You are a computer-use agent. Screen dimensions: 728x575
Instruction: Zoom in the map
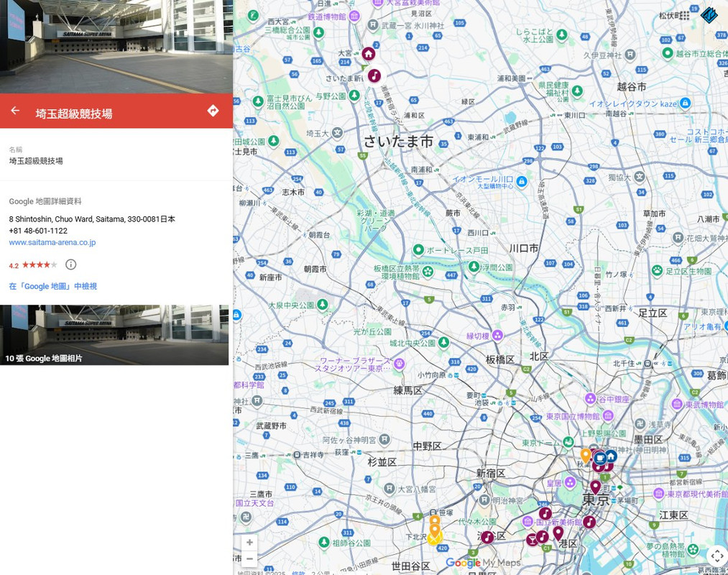[x=249, y=543]
